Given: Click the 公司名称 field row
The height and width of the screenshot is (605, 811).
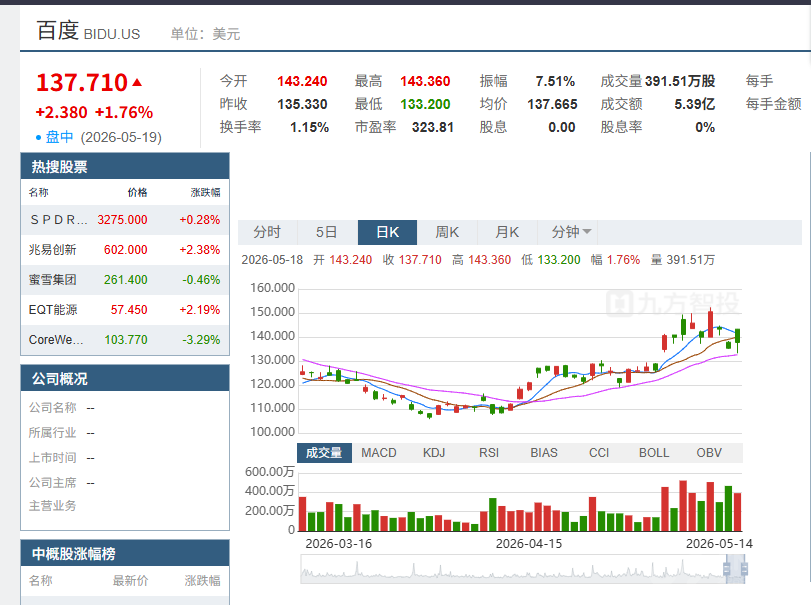Looking at the screenshot, I should coord(125,408).
